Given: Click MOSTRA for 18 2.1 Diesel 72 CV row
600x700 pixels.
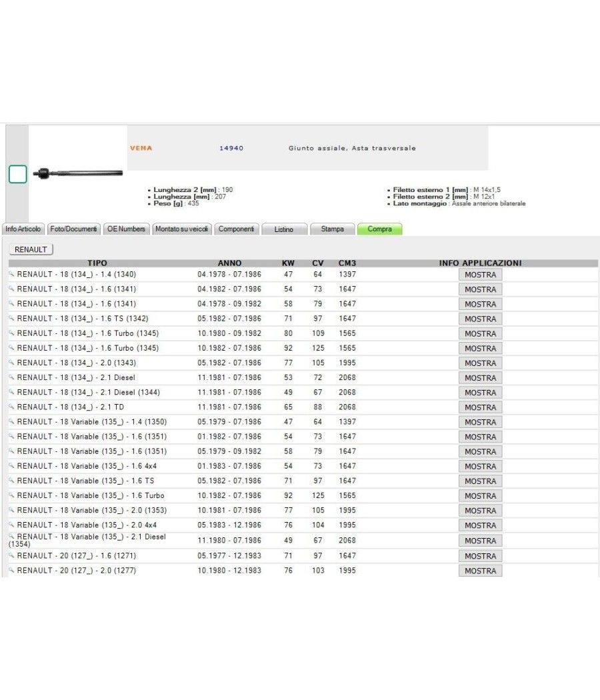Looking at the screenshot, I should pyautogui.click(x=481, y=378).
